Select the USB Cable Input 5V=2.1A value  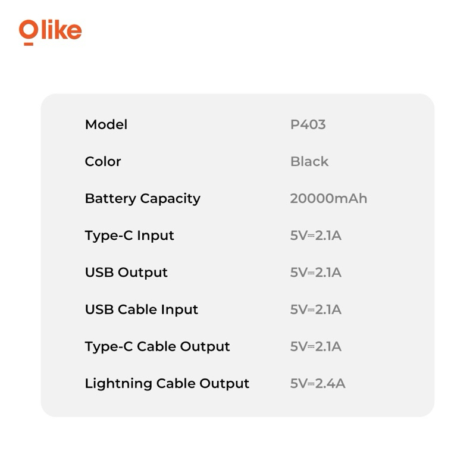316,309
